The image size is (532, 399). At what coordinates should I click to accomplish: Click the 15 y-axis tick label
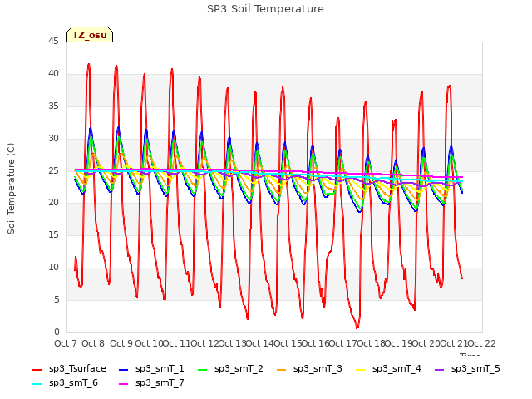pos(53,234)
